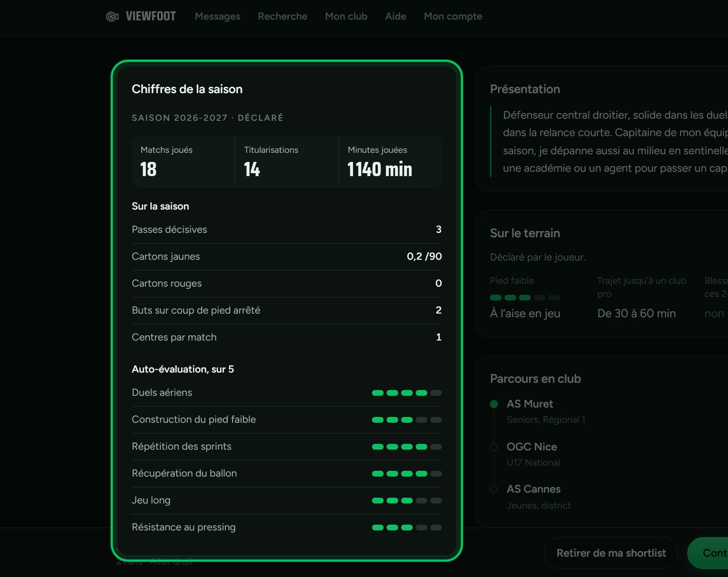
Task: Open the Mon club menu item
Action: tap(346, 16)
